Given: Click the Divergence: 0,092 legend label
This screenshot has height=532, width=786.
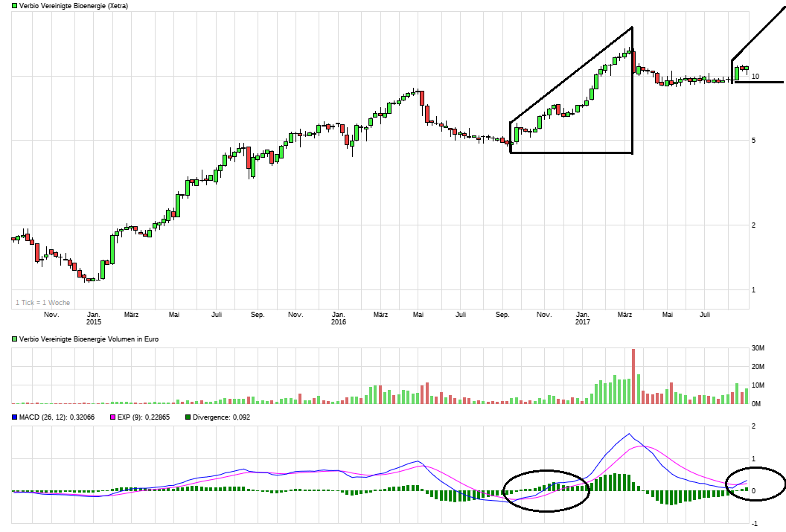Looking at the screenshot, I should click(221, 417).
